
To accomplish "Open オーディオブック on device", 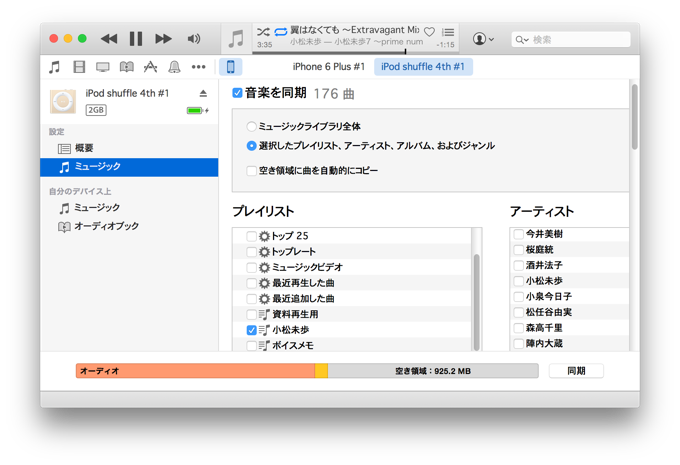I will tap(129, 226).
